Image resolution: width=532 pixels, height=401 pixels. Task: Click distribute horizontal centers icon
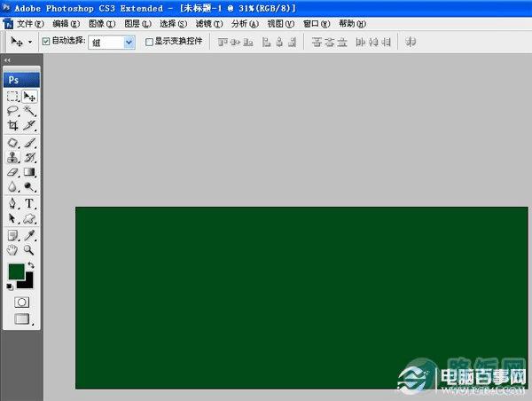373,42
